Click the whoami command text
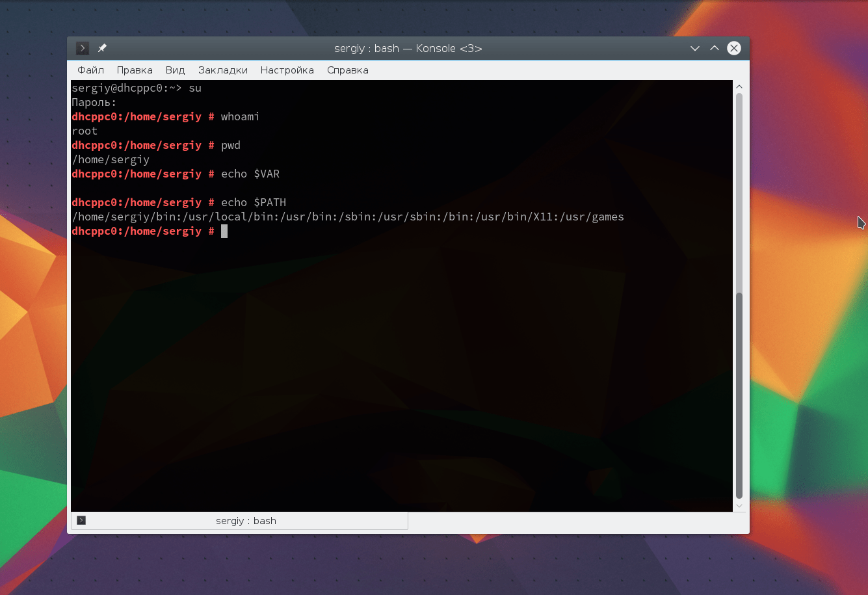This screenshot has height=595, width=868. click(x=239, y=116)
